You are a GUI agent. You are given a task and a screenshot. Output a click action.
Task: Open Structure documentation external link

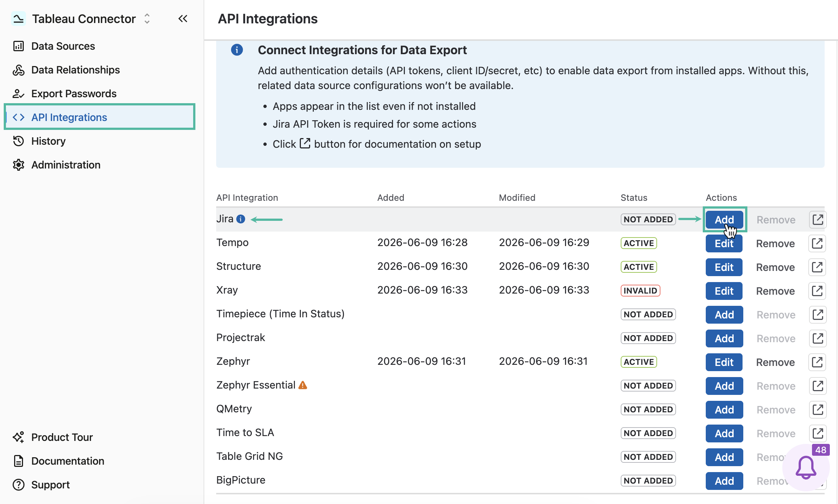817,267
